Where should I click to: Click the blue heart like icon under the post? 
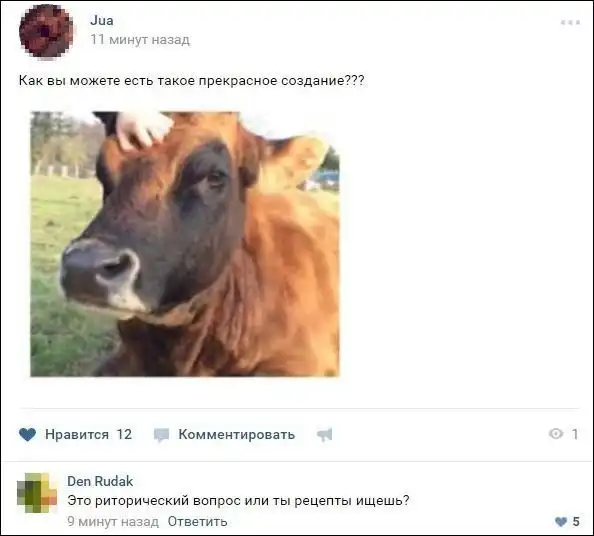pyautogui.click(x=27, y=434)
